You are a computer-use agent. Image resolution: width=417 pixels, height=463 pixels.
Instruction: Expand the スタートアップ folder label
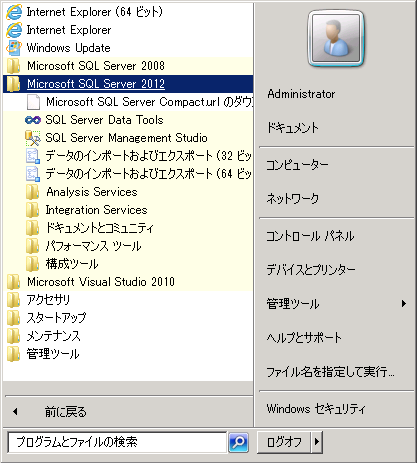(x=56, y=318)
